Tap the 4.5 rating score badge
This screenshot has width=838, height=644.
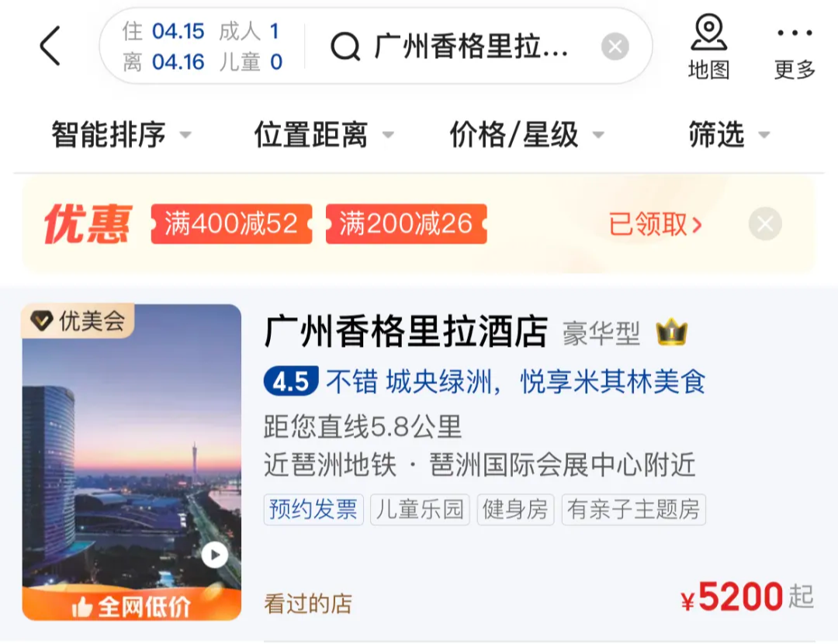pyautogui.click(x=291, y=382)
